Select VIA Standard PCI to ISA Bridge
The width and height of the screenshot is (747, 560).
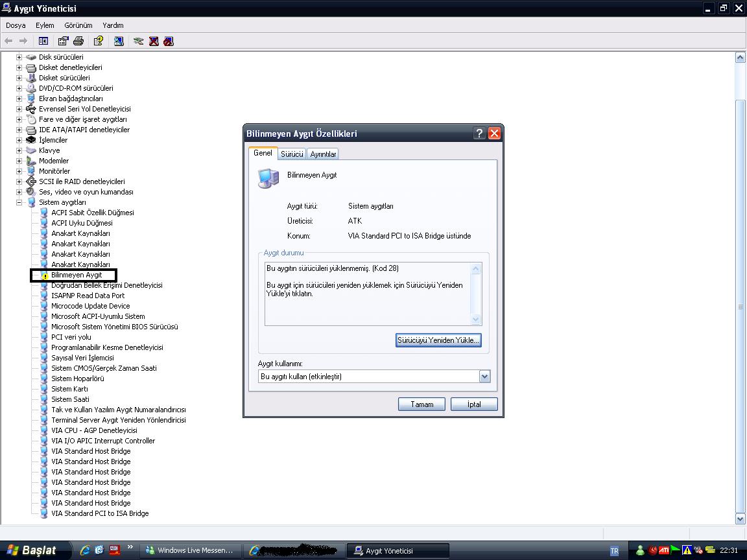click(100, 513)
